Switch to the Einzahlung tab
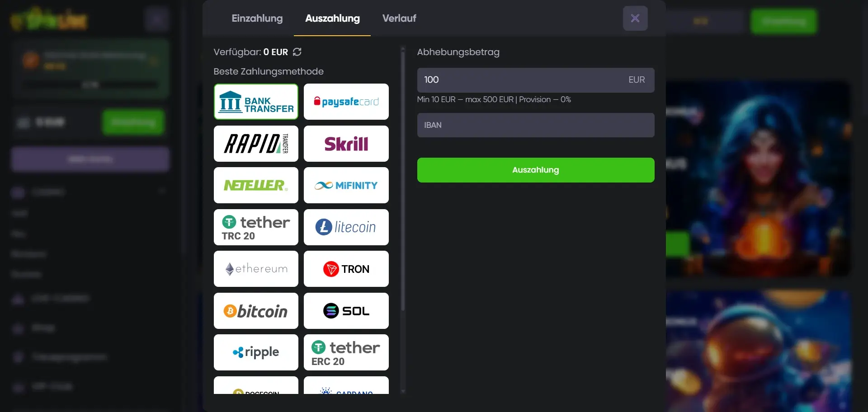 [x=257, y=19]
